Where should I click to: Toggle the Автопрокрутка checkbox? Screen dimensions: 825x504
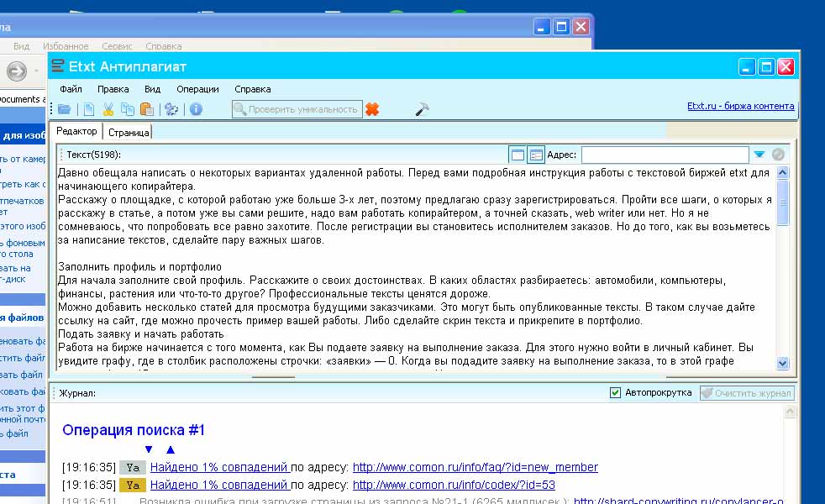(x=615, y=392)
